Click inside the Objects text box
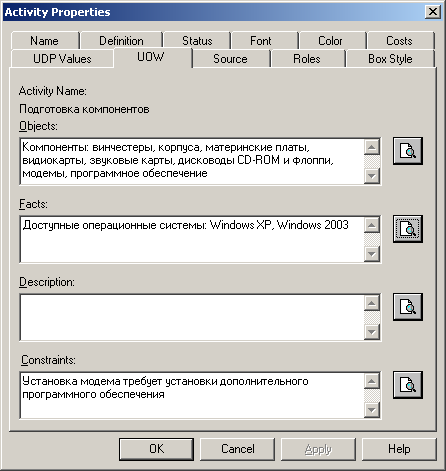 pyautogui.click(x=192, y=161)
